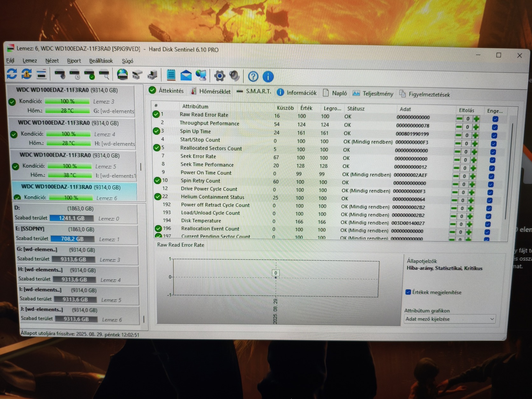The width and height of the screenshot is (532, 399).
Task: Click the refresh icon with warning triangle
Action: click(x=27, y=74)
